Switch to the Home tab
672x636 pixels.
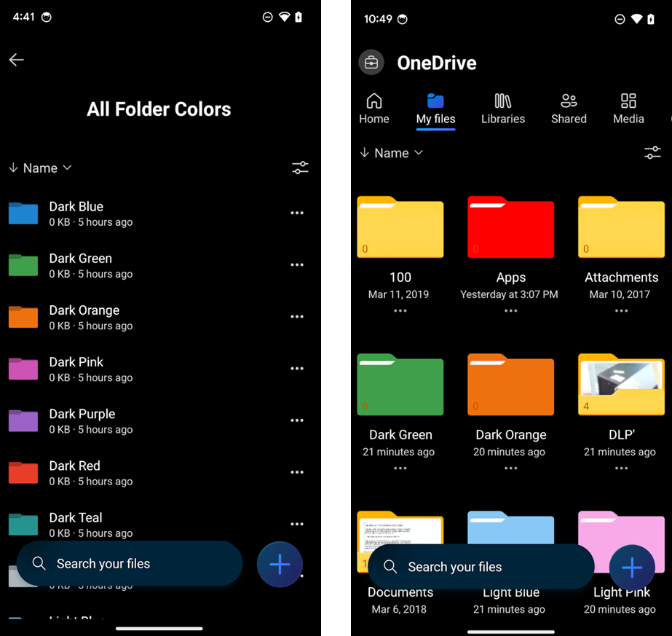374,109
